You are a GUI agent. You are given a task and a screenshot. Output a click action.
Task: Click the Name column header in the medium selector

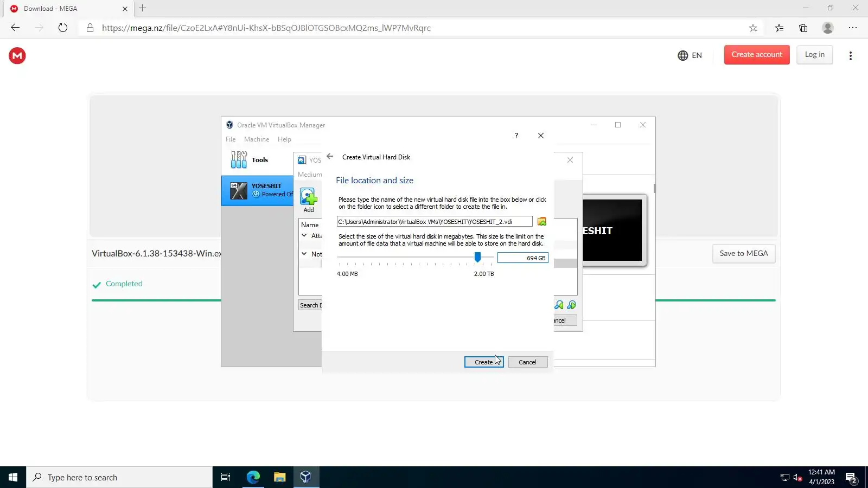[x=310, y=225]
